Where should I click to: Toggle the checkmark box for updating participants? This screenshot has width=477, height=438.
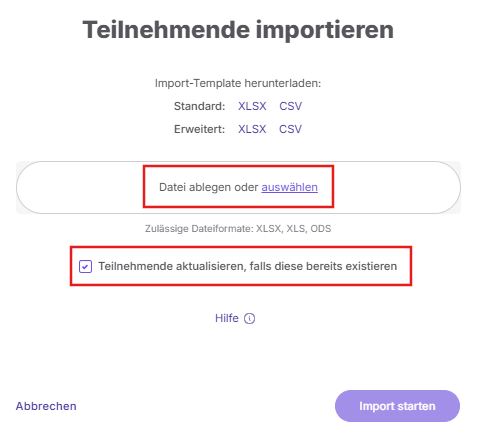[x=85, y=267]
